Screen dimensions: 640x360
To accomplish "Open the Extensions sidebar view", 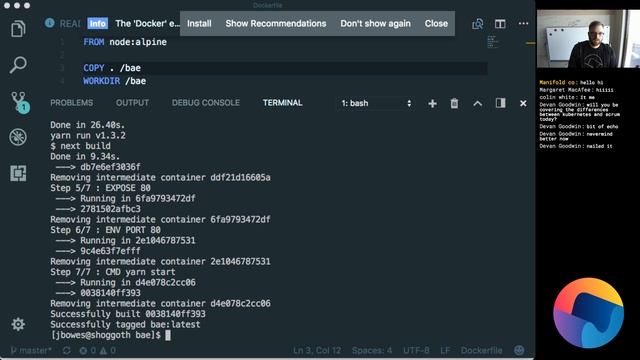I will click(x=18, y=173).
